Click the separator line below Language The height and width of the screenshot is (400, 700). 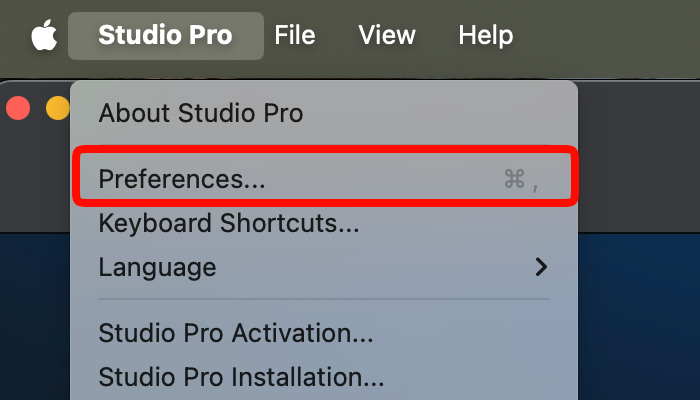[x=324, y=299]
